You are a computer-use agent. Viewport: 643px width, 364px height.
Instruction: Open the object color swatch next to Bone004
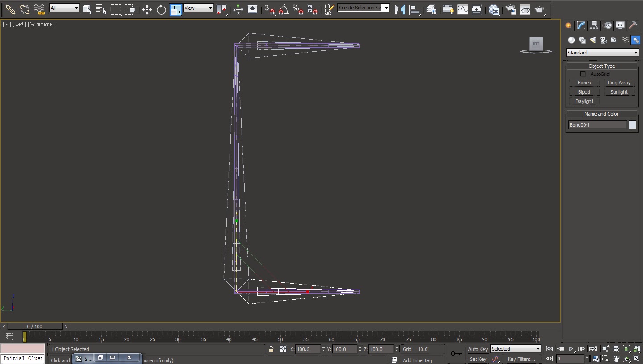(632, 125)
